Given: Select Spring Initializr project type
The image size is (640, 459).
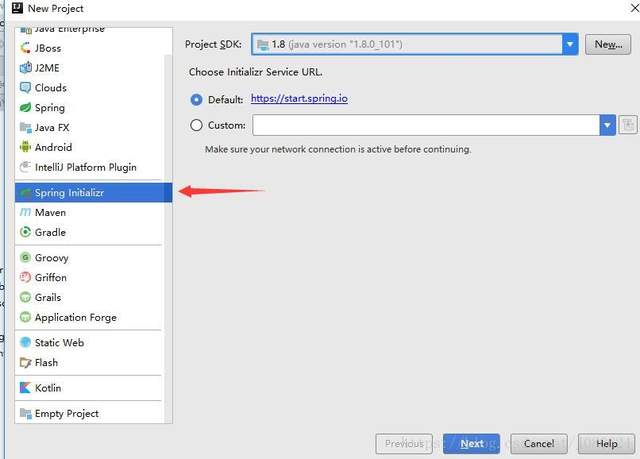Looking at the screenshot, I should point(93,193).
